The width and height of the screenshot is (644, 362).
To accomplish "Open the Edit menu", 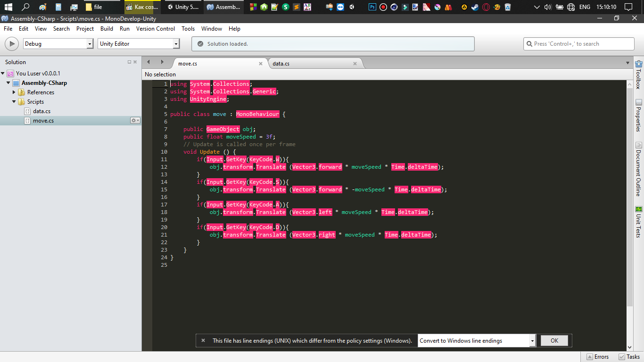I will coord(24,29).
